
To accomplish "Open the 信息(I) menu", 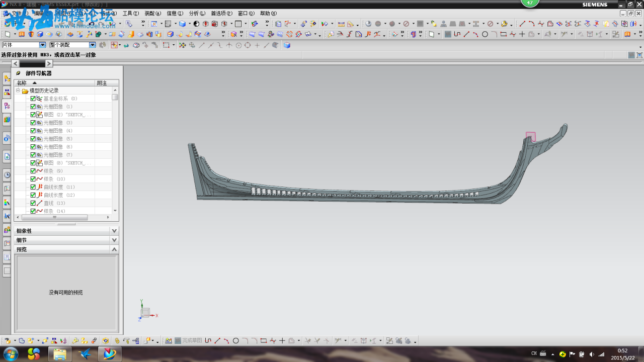I will click(175, 14).
